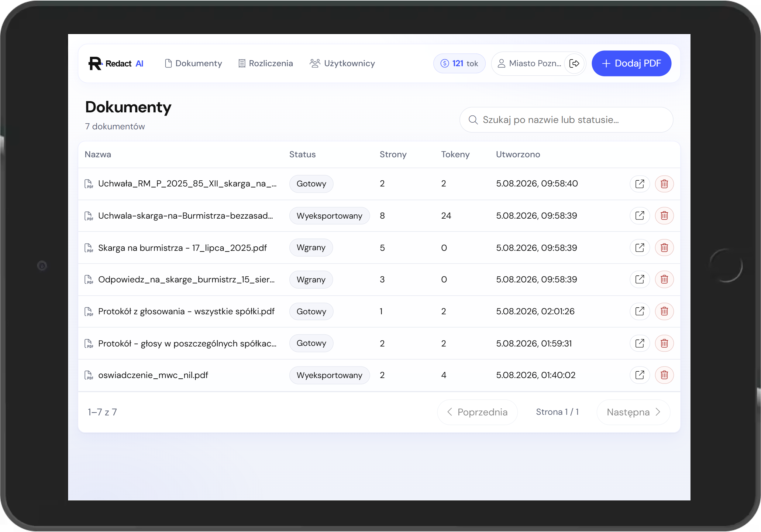Open the Miasto Pozn... user profile
The width and height of the screenshot is (761, 532).
[529, 63]
